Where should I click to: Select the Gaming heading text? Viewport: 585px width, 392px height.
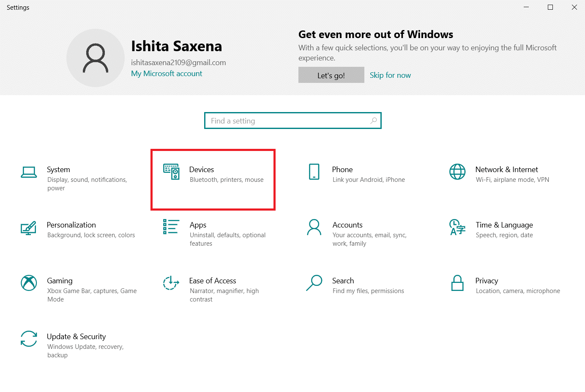(60, 281)
